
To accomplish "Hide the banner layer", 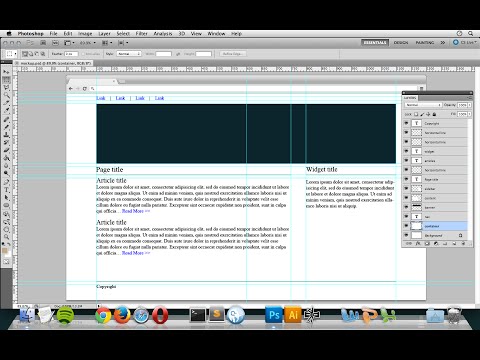I will [406, 207].
